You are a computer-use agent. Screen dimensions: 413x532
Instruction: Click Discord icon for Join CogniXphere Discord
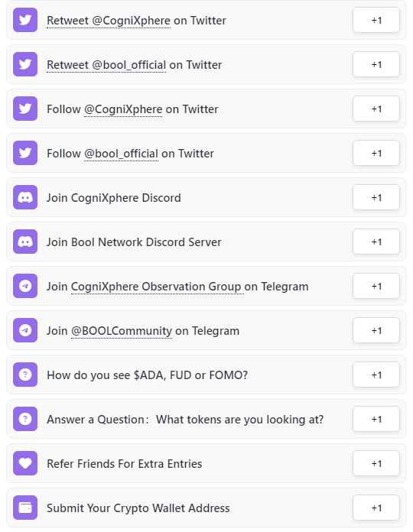pyautogui.click(x=25, y=197)
